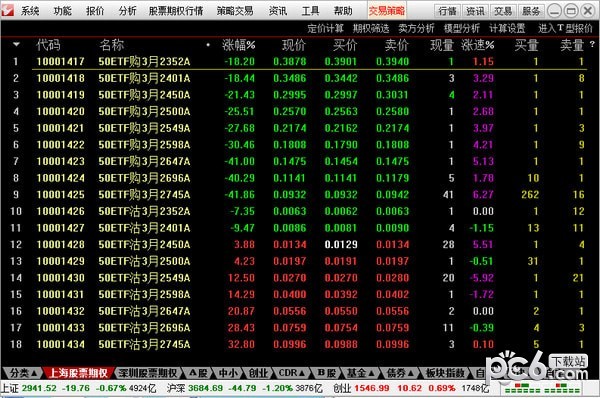Click 进入T型报价 link

[566, 28]
